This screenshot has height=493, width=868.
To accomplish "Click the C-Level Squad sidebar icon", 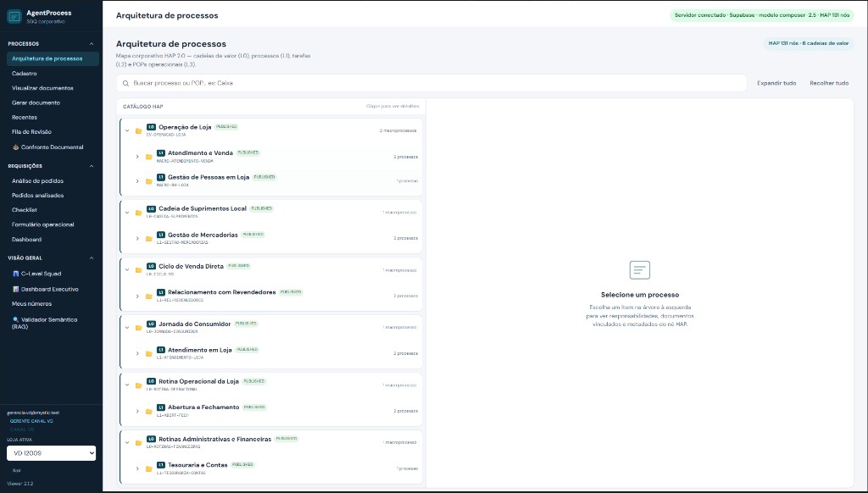I will [x=16, y=274].
